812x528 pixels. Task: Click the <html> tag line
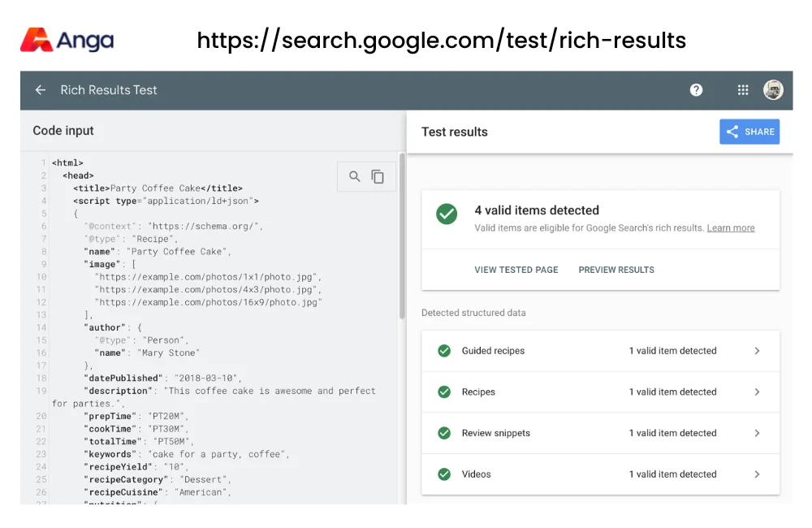[x=67, y=162]
